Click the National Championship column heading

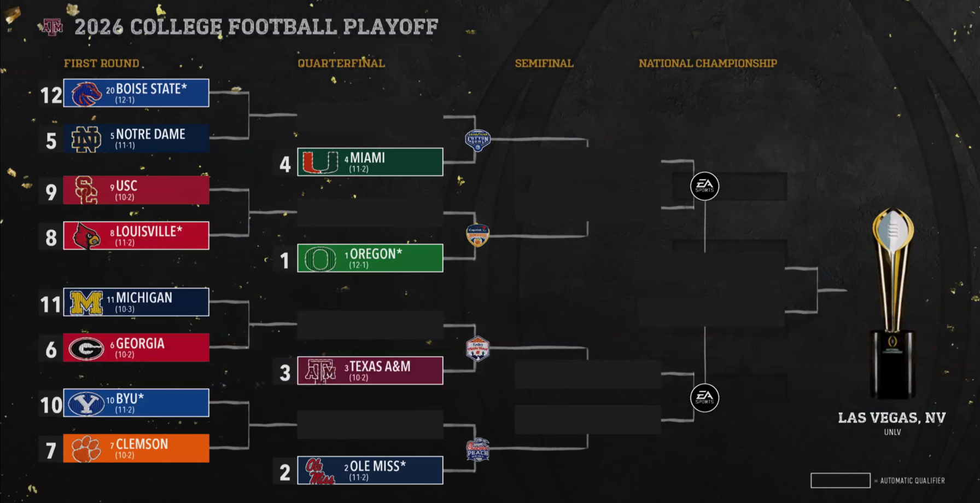tap(708, 63)
